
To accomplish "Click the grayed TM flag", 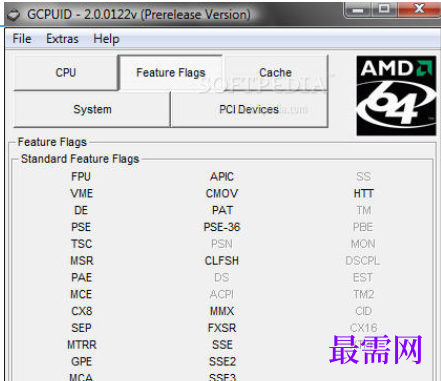I will point(364,210).
